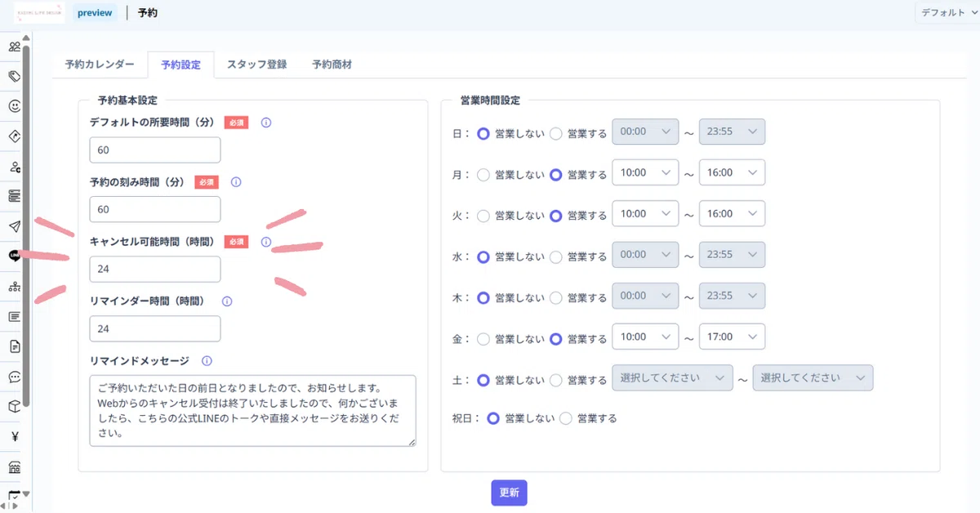Open the stacked list icon in the sidebar
The width and height of the screenshot is (980, 513).
[14, 196]
